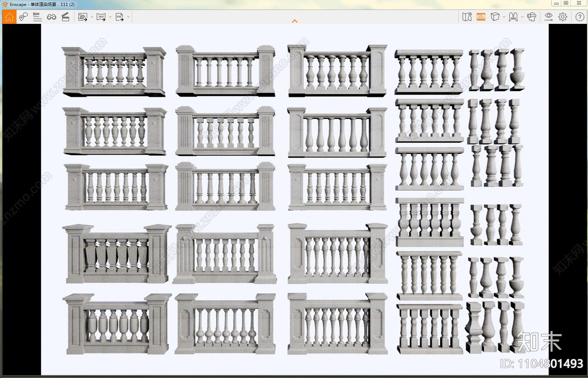Image resolution: width=588 pixels, height=378 pixels.
Task: Open the help question mark icon
Action: 580,17
